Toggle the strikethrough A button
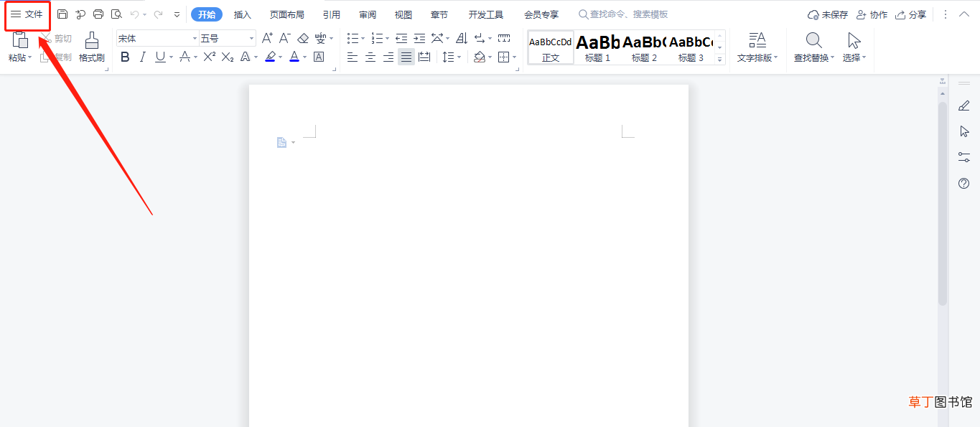Viewport: 980px width, 427px height. click(x=185, y=57)
